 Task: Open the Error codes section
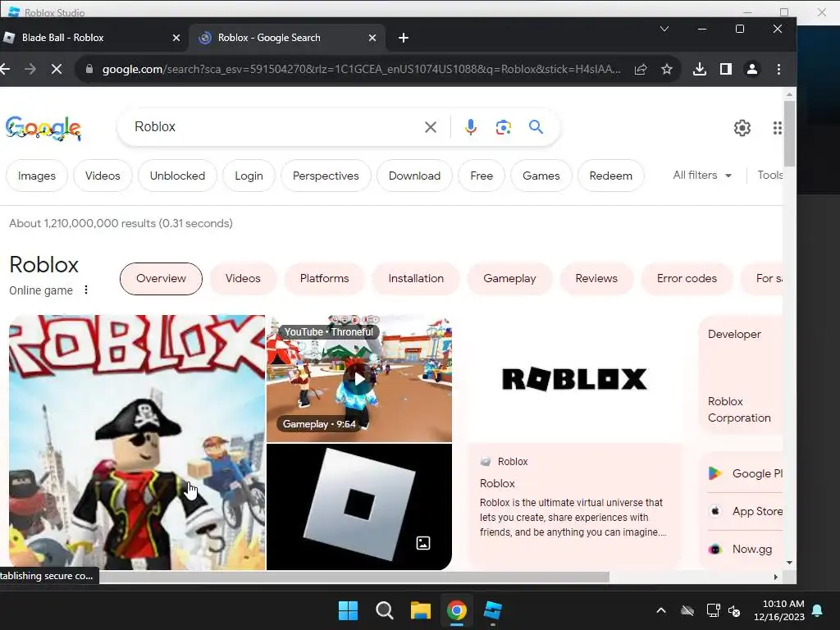[687, 279]
